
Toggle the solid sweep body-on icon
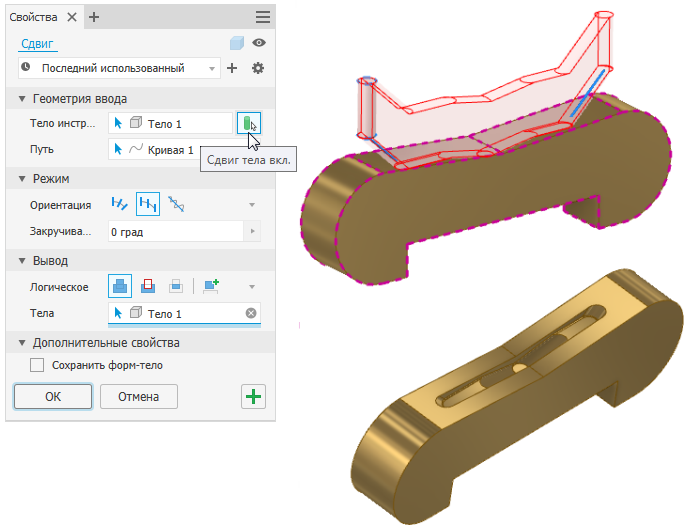point(249,123)
